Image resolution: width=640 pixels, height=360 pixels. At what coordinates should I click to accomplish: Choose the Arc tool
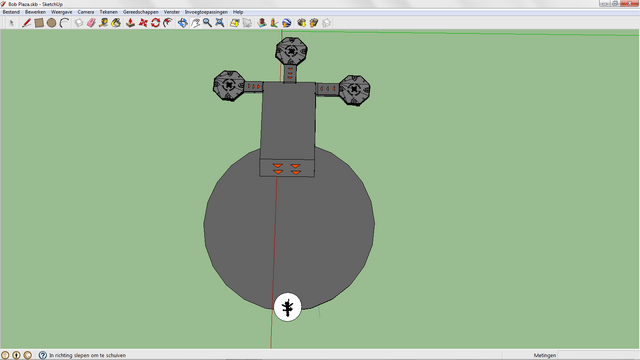64,23
